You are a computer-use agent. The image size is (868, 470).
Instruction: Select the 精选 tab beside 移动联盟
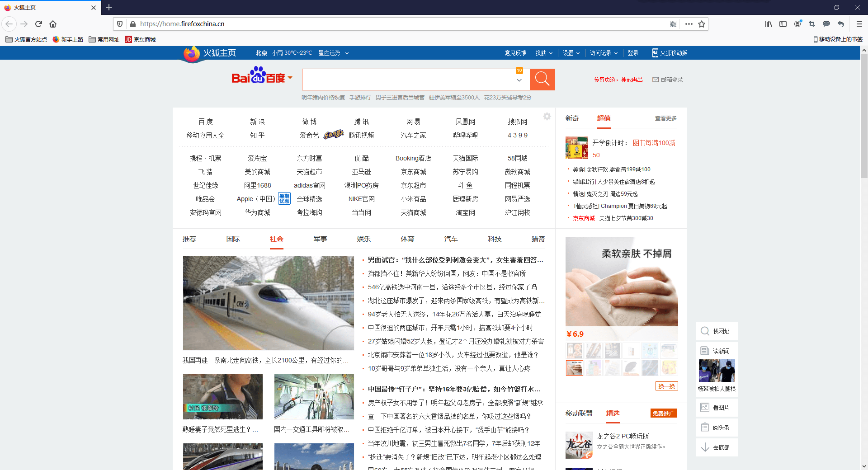coord(613,413)
